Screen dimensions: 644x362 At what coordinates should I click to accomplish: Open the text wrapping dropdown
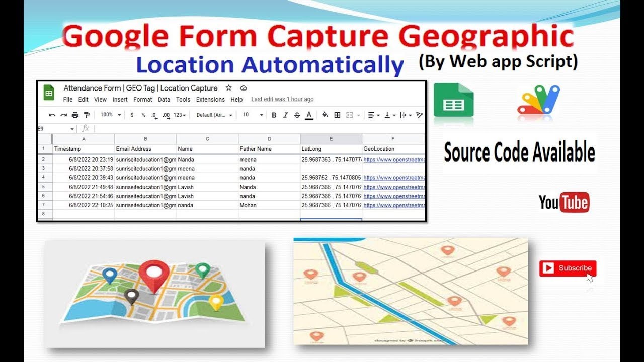tap(405, 115)
